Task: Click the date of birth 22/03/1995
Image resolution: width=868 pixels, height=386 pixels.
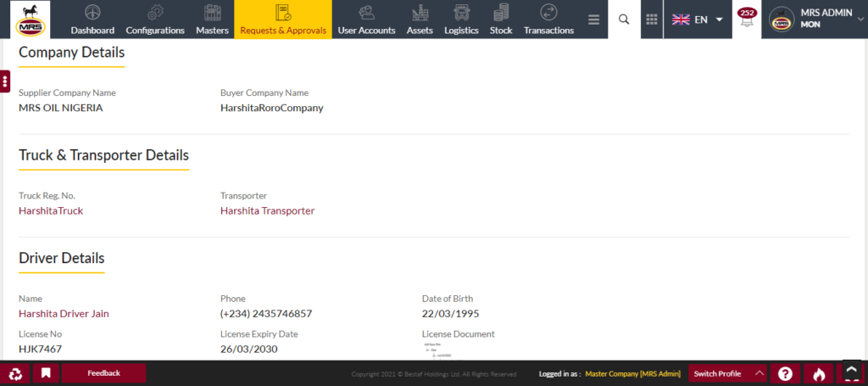Action: [x=451, y=314]
